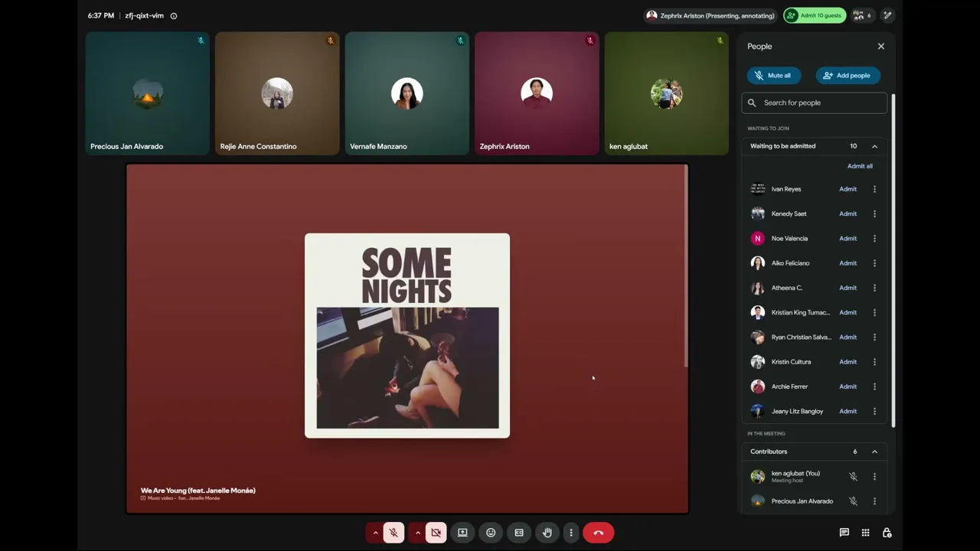Leave the call with the red hang-up button
The width and height of the screenshot is (980, 551).
[599, 533]
